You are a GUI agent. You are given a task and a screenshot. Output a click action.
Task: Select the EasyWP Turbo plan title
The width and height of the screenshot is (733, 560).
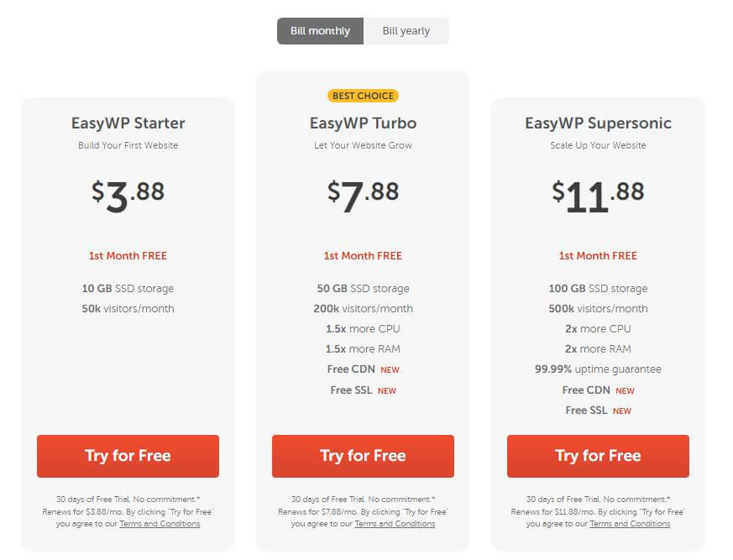tap(363, 123)
